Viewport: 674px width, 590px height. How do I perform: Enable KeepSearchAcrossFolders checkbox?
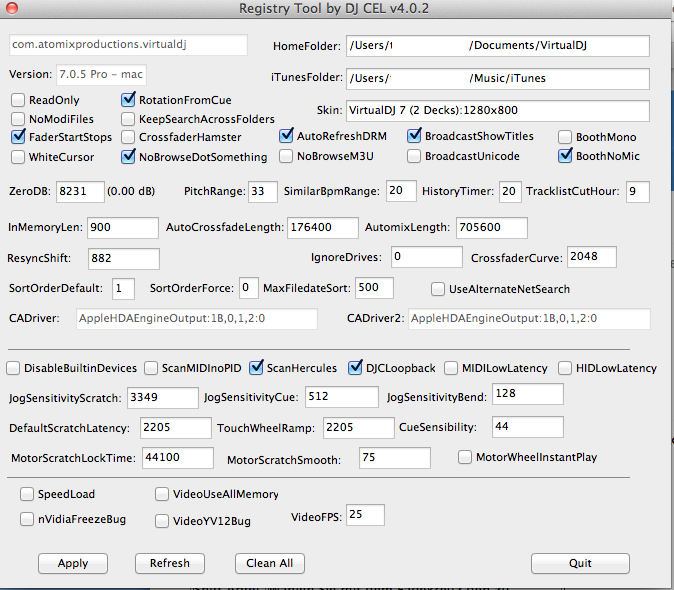pyautogui.click(x=128, y=119)
